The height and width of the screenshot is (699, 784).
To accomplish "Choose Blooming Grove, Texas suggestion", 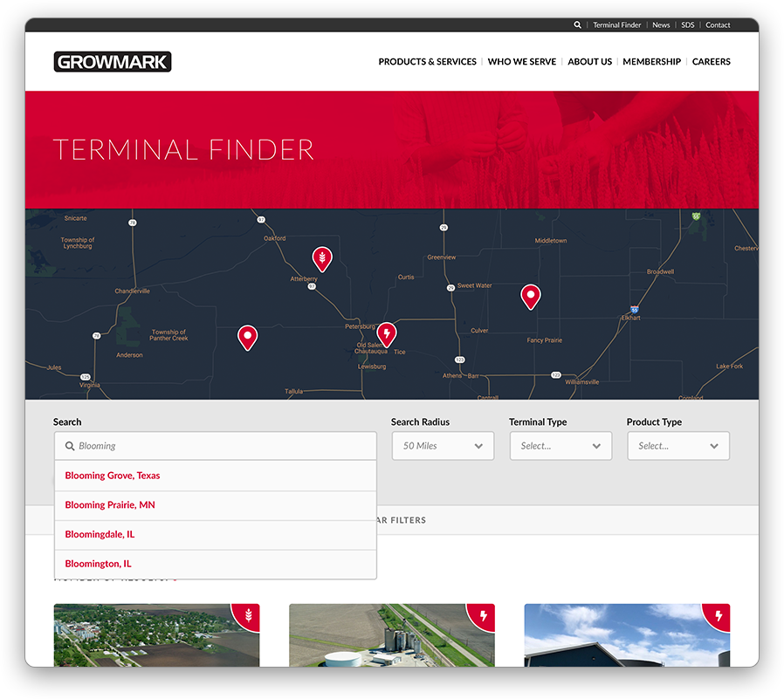I will click(x=216, y=476).
